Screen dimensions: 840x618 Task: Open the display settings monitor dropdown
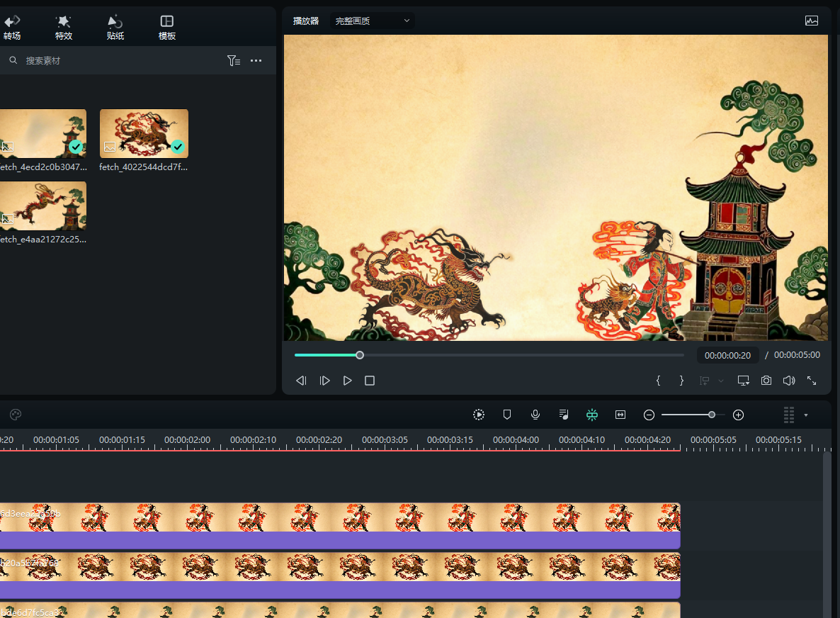744,381
